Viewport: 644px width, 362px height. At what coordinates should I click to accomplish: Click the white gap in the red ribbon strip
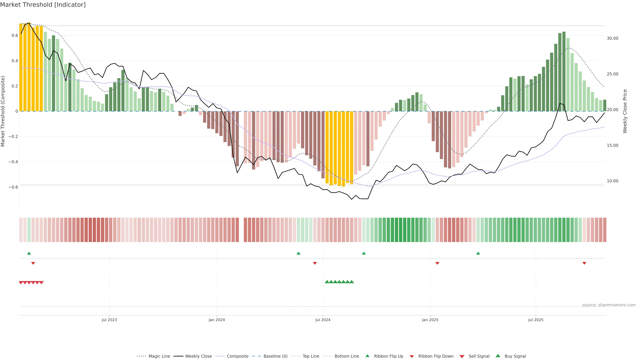click(241, 230)
